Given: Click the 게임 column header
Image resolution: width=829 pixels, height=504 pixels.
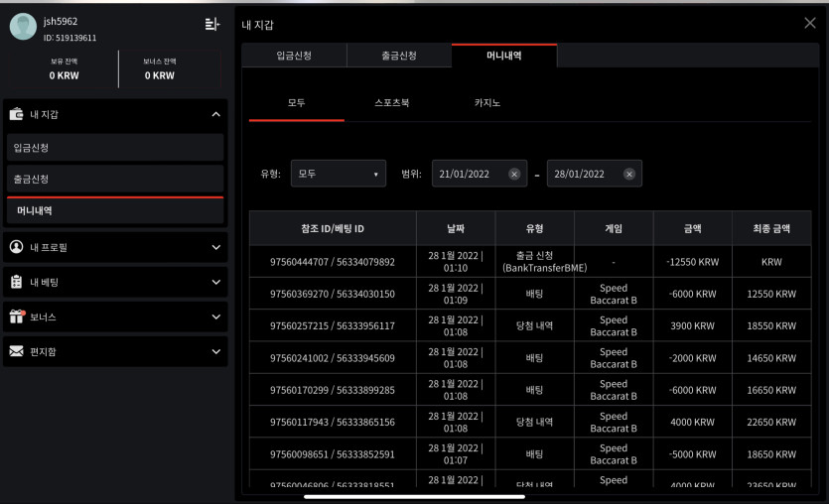Looking at the screenshot, I should click(614, 228).
